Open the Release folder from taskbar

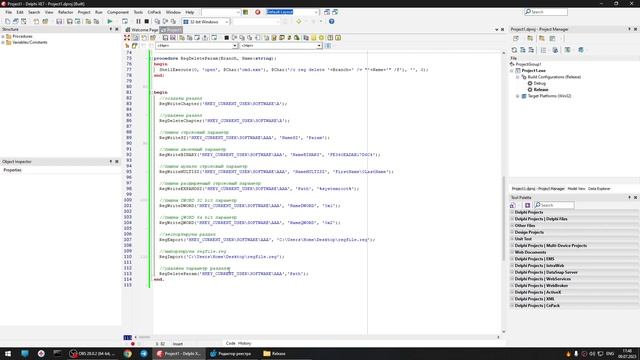[x=274, y=353]
